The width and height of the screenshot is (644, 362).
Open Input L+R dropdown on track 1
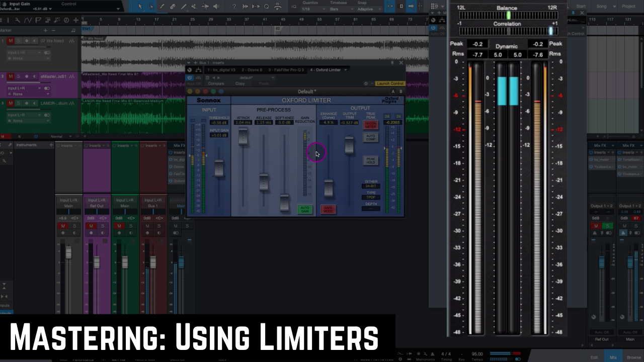(x=25, y=52)
